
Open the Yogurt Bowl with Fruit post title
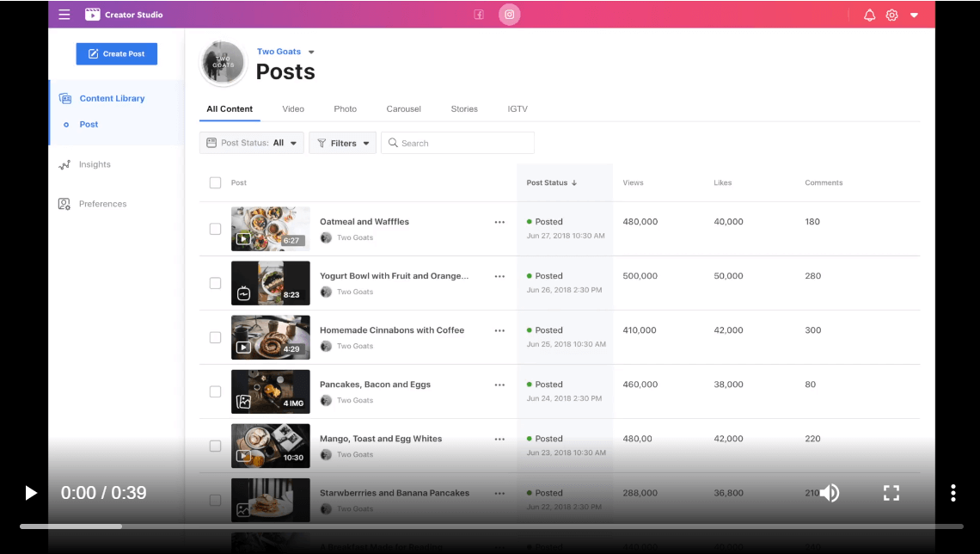pyautogui.click(x=394, y=276)
